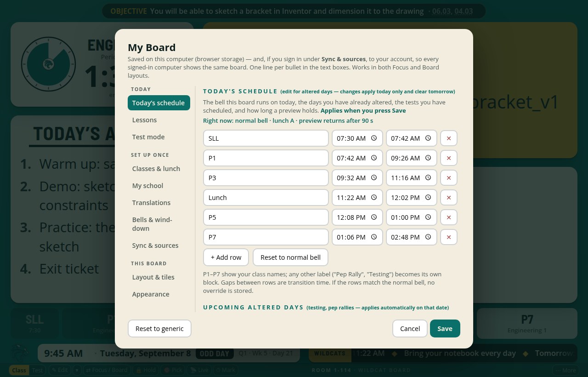
Task: Go to Classes & lunch settings
Action: click(x=159, y=168)
